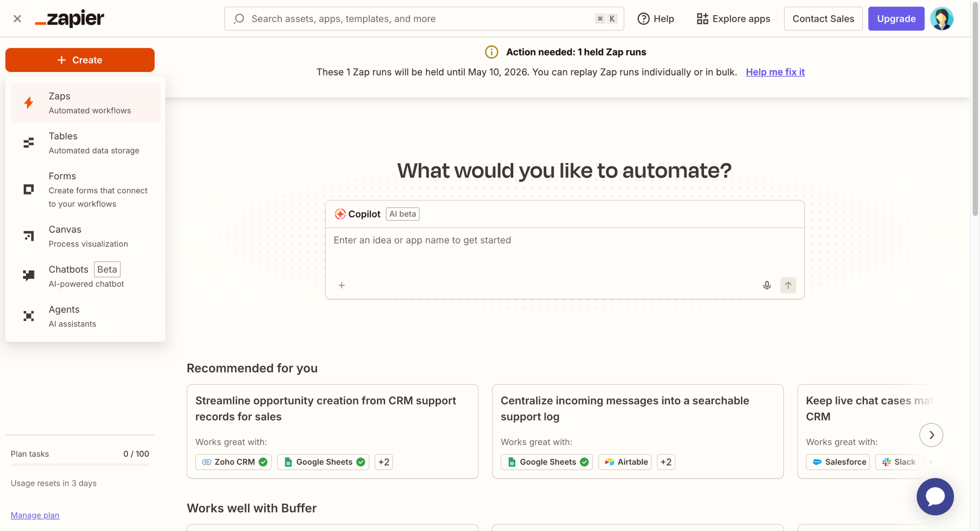Click the microphone icon in Copilot box

coord(766,285)
